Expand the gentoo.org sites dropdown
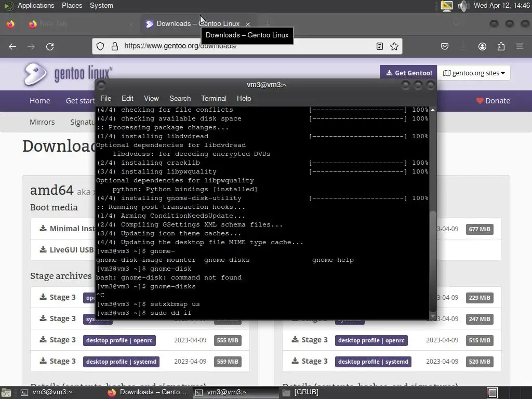This screenshot has height=399, width=532. point(474,73)
